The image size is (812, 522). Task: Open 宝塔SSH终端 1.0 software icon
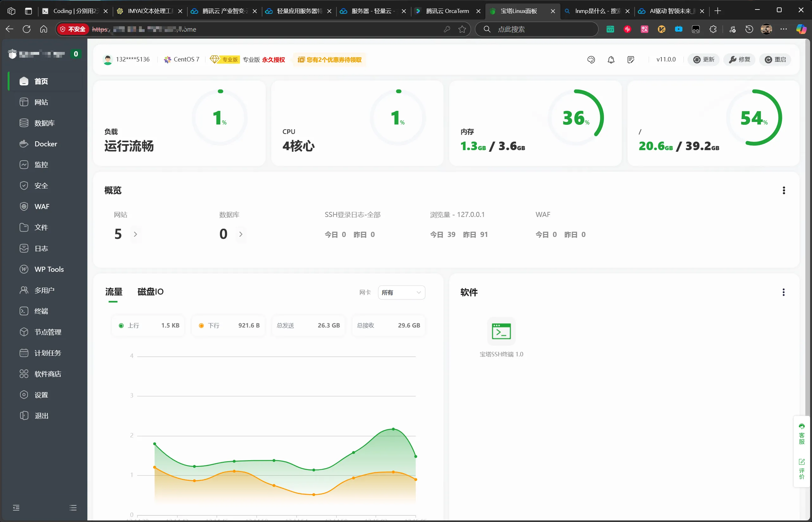501,331
